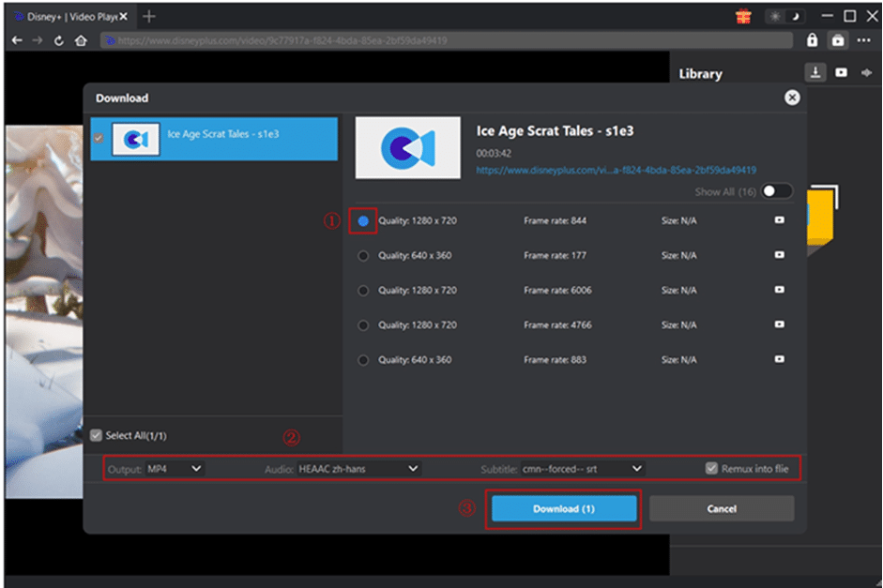Toggle the Remux into file checkbox
This screenshot has height=588, width=883.
(711, 468)
